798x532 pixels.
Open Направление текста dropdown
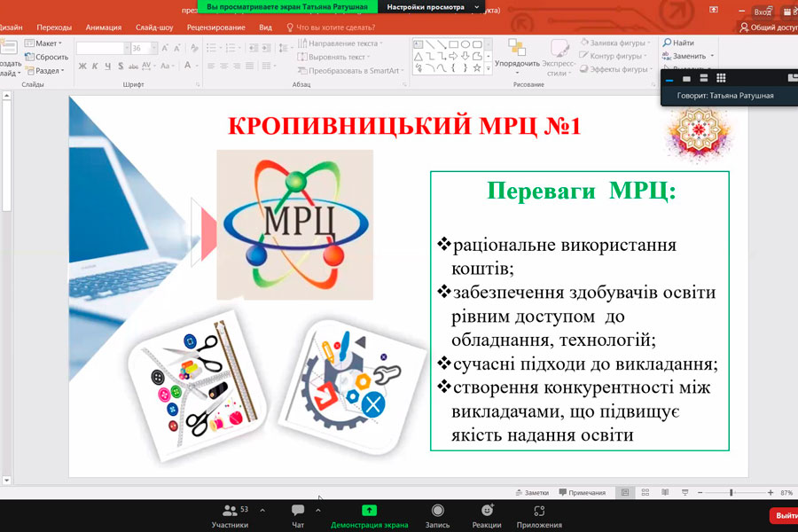tap(340, 43)
